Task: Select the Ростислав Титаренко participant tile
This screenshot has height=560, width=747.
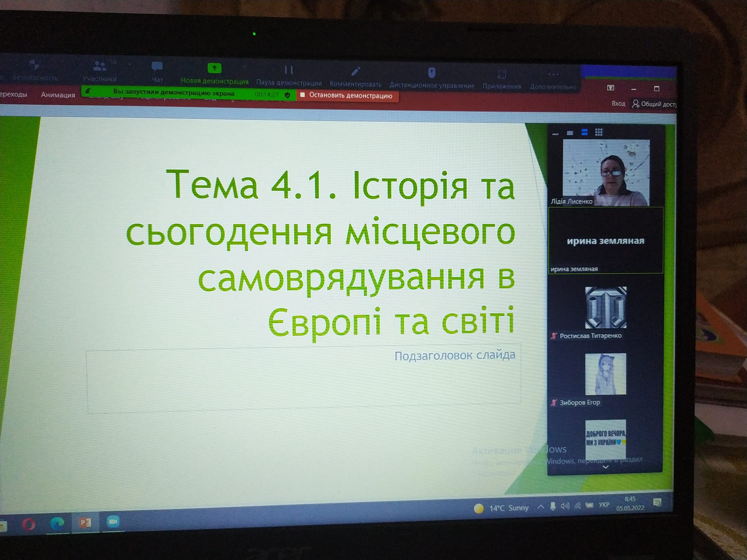Action: 605,307
